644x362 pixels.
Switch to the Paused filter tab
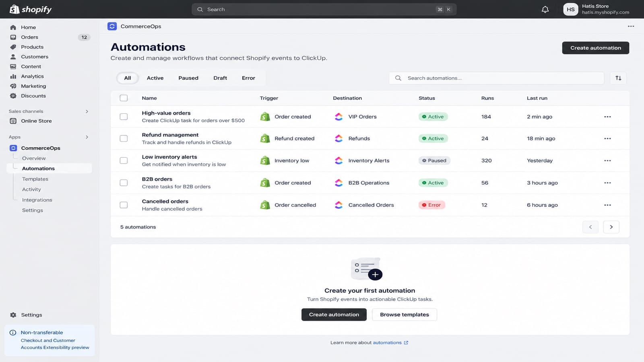tap(188, 78)
